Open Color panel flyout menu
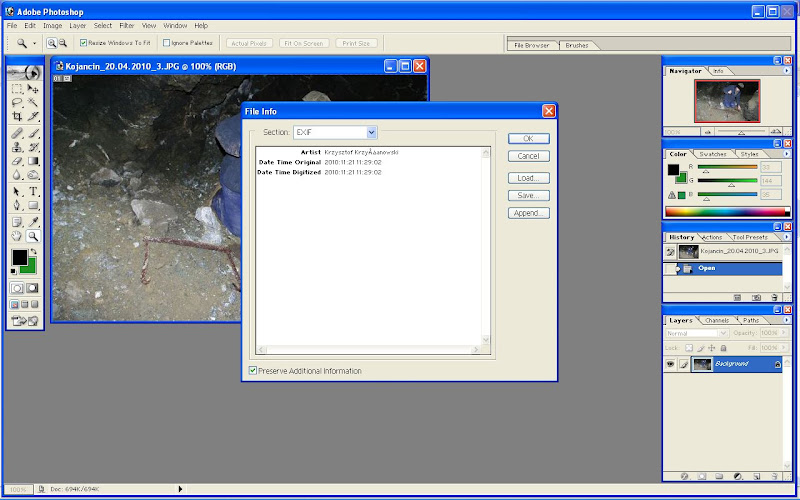This screenshot has width=800, height=500. (786, 154)
